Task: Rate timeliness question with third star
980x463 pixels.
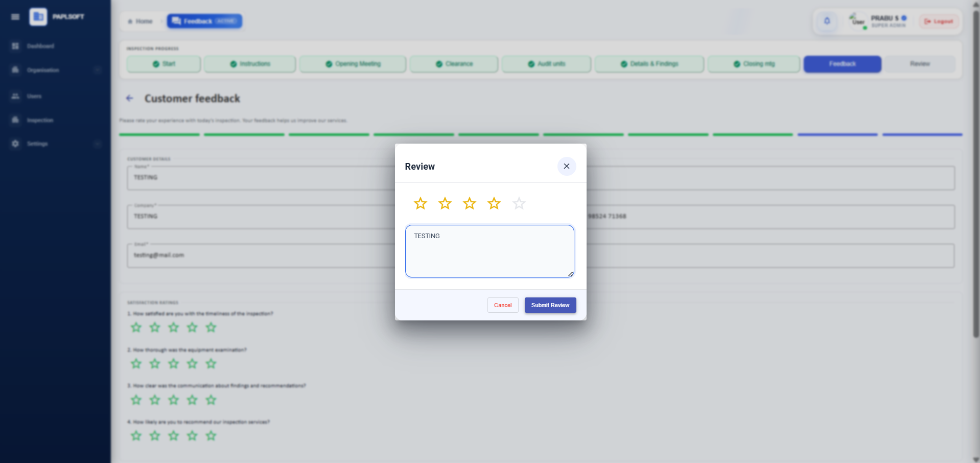Action: 174,328
